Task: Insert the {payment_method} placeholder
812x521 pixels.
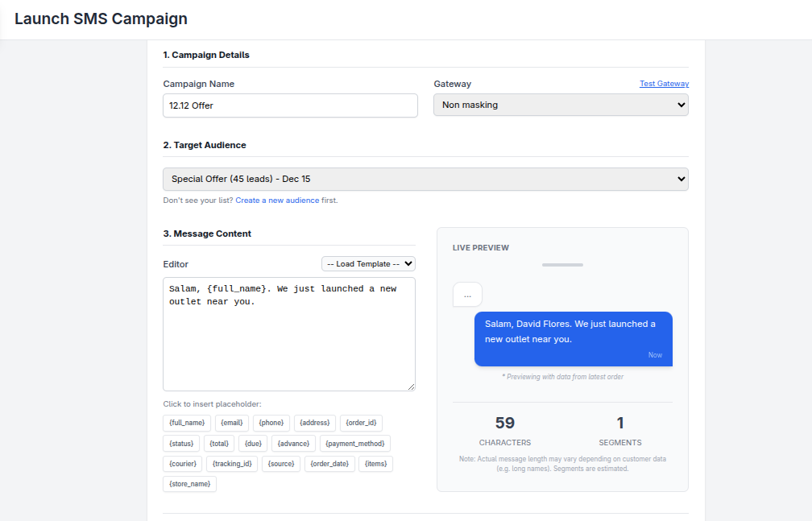Action: [x=354, y=443]
